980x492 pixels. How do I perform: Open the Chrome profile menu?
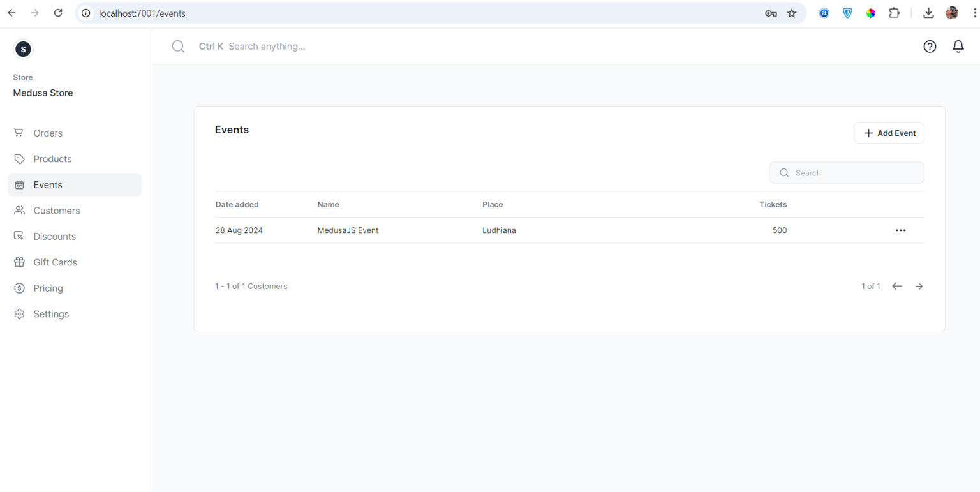[951, 13]
